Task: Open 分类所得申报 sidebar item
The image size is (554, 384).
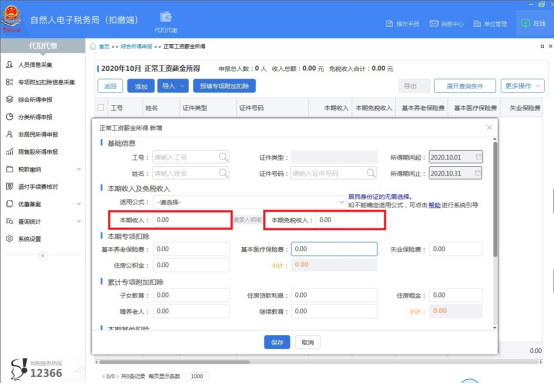Action: [35, 117]
